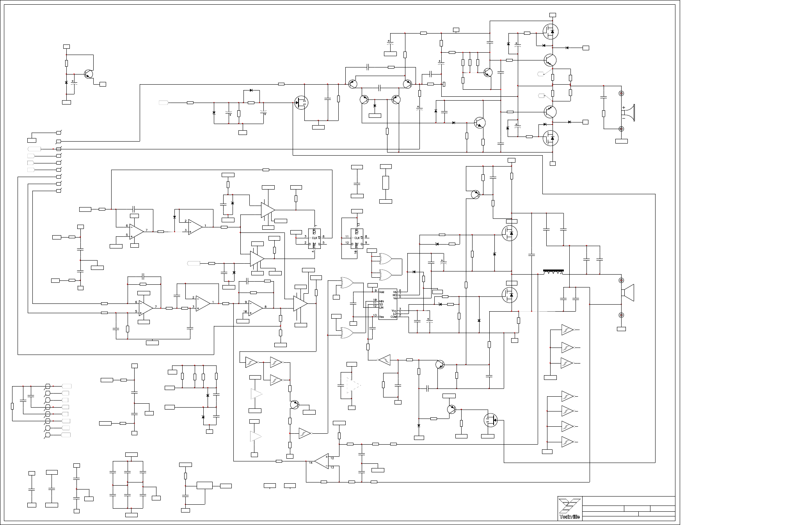Click the lower XOR gate of the stacked pair
812x525 pixels.
click(x=386, y=275)
